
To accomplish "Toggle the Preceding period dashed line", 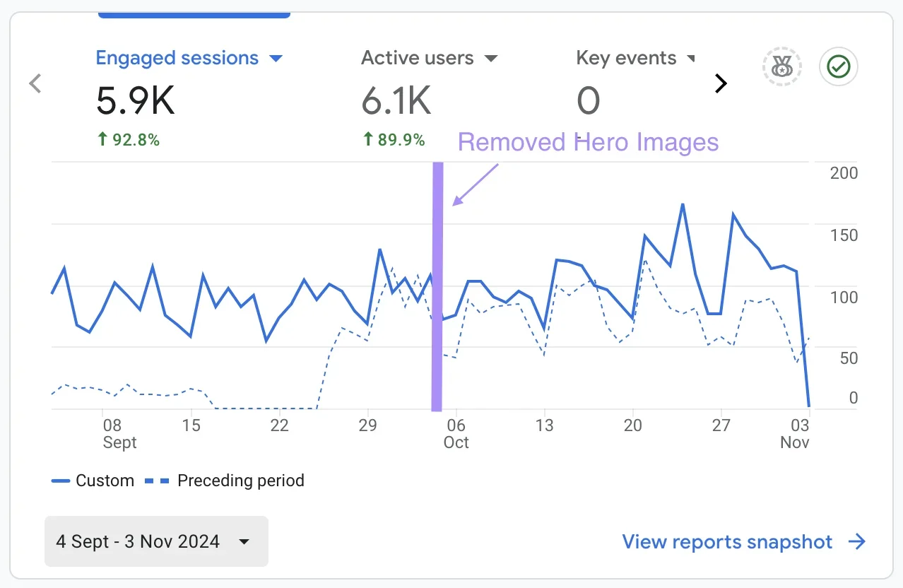I will click(240, 481).
